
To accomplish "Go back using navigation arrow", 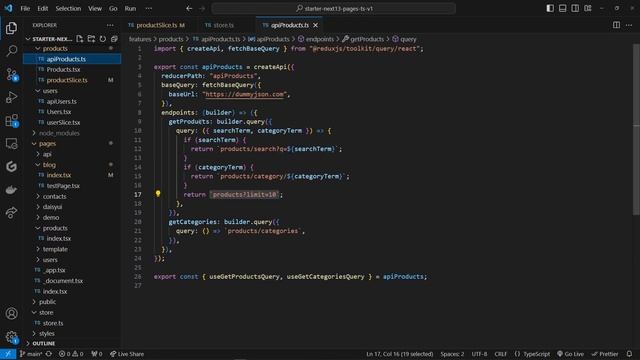I will point(189,8).
